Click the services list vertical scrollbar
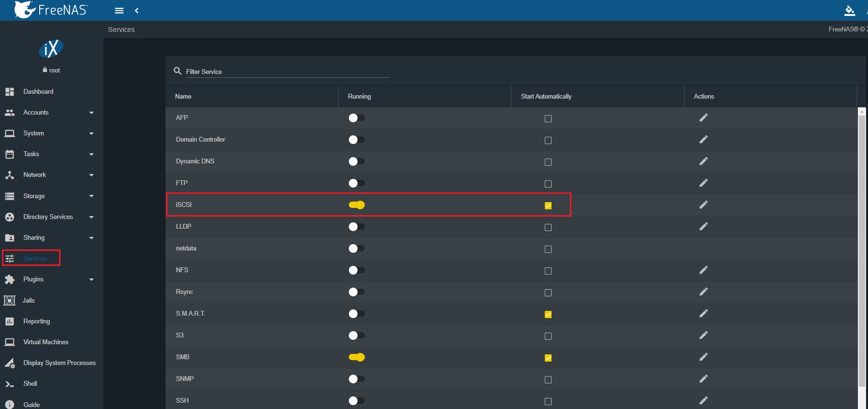 (861, 242)
